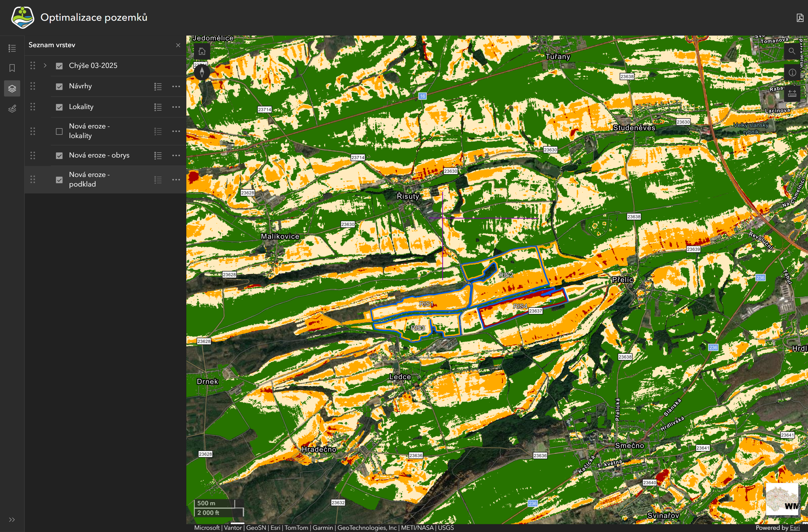Show legend for Nová eroze - obrys
The height and width of the screenshot is (532, 808).
point(158,155)
